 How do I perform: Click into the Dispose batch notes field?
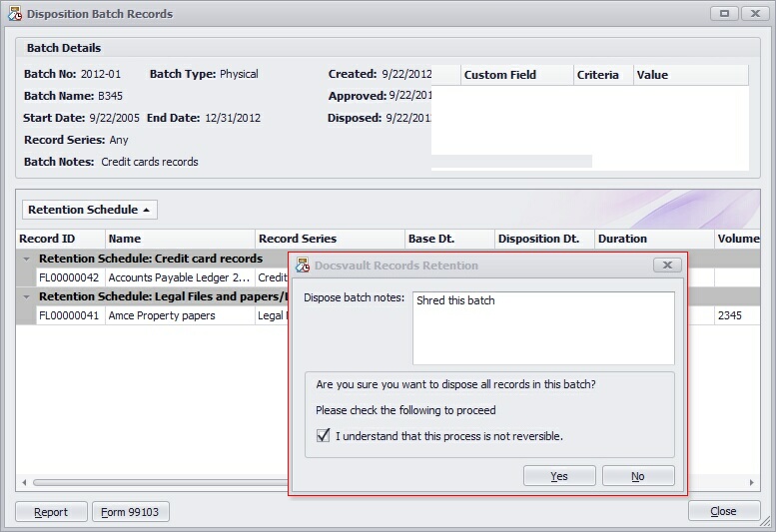point(543,328)
